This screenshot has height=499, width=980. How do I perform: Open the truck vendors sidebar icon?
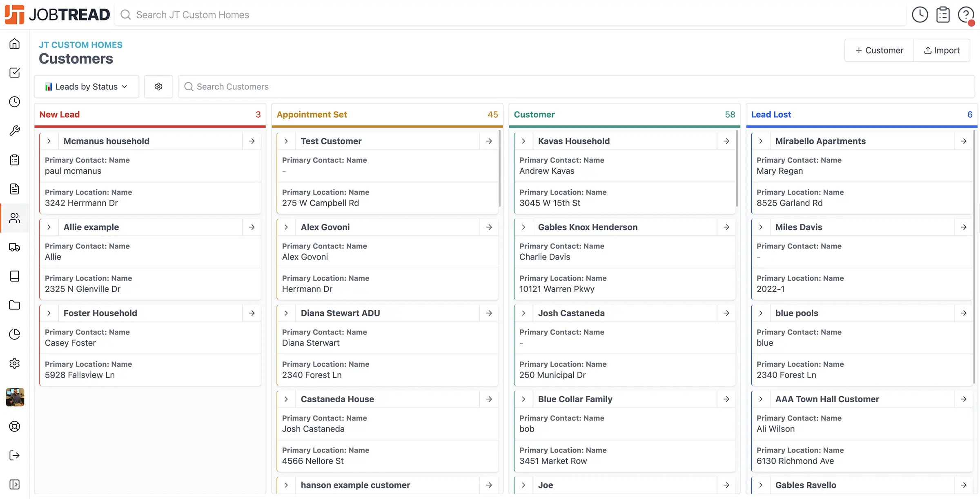[x=15, y=247]
